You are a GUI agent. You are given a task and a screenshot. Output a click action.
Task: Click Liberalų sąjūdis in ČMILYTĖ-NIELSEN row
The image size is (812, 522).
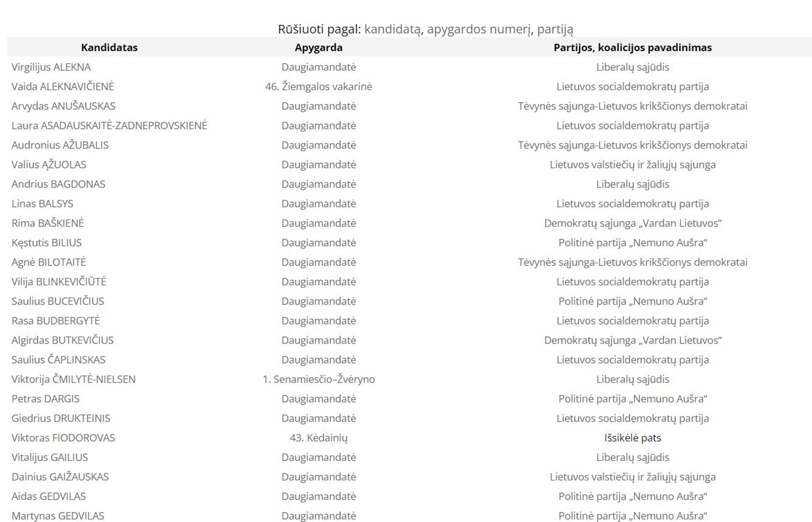point(633,379)
